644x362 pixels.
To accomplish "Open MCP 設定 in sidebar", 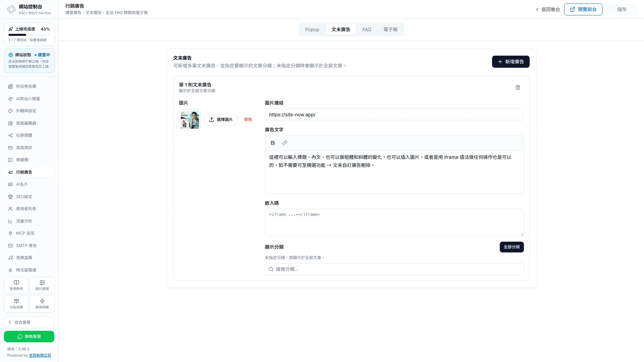I will (29, 233).
